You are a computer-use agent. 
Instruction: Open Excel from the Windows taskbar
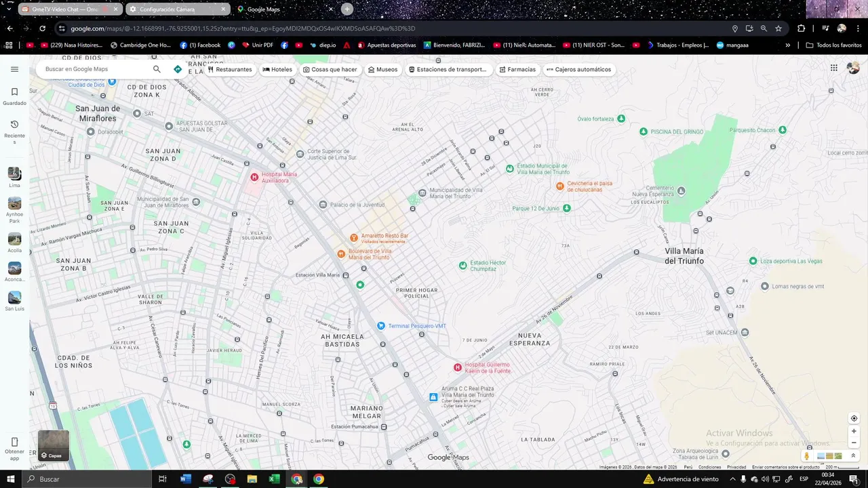(274, 479)
